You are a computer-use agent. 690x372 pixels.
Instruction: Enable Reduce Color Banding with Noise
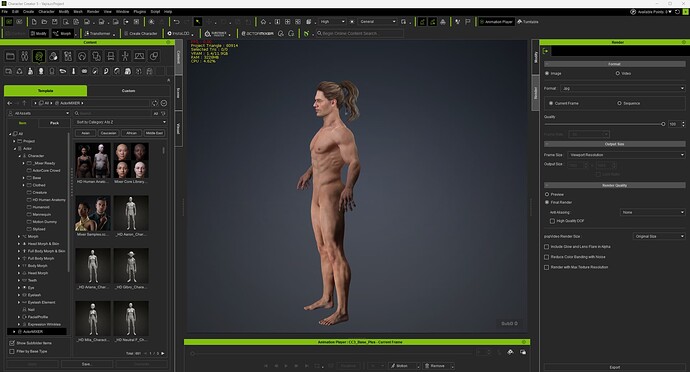[547, 257]
